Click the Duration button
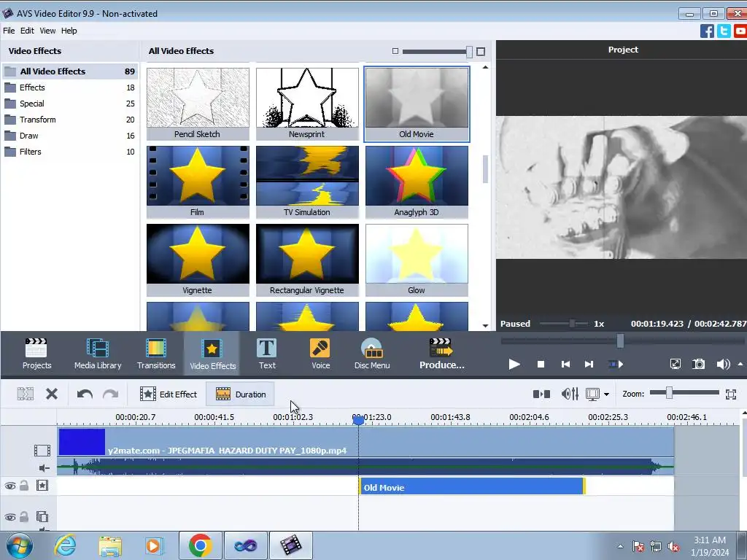 point(241,394)
